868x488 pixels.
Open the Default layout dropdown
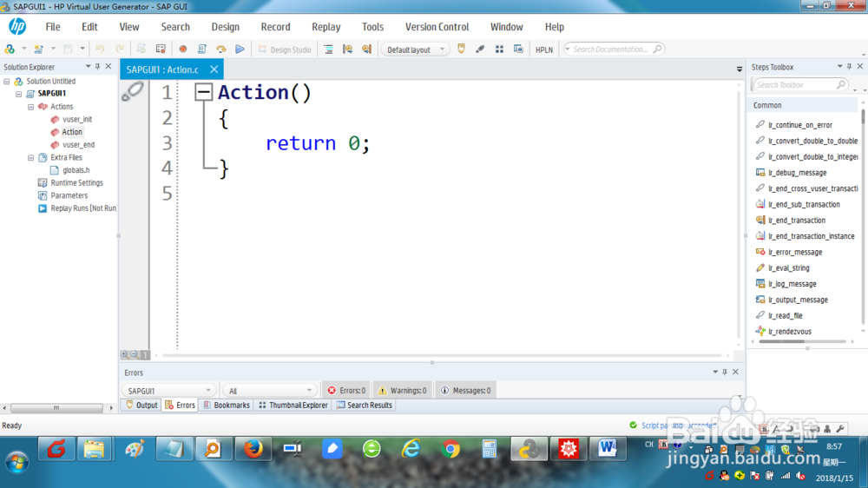415,49
